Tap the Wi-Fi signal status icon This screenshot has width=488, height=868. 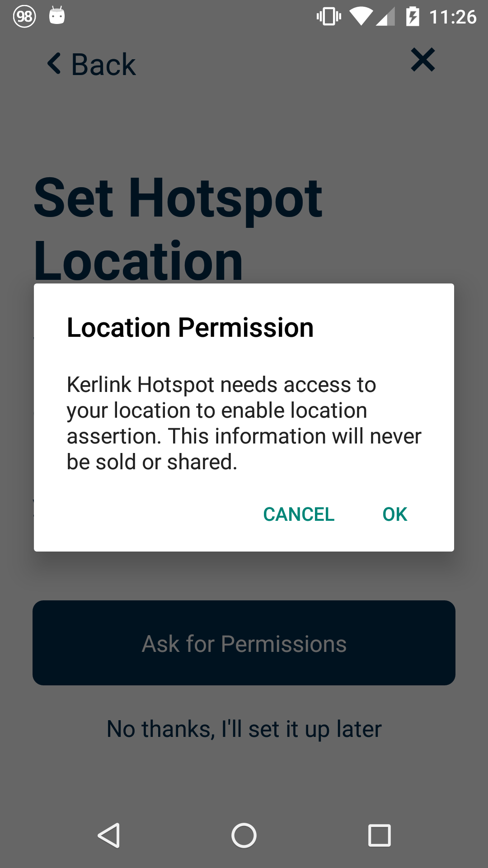click(361, 17)
